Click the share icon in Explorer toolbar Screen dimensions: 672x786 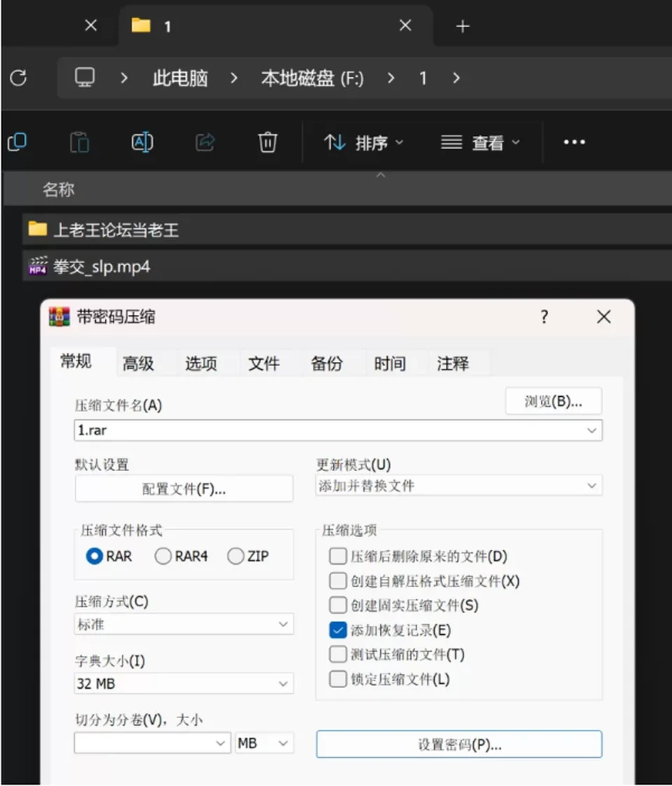click(205, 142)
